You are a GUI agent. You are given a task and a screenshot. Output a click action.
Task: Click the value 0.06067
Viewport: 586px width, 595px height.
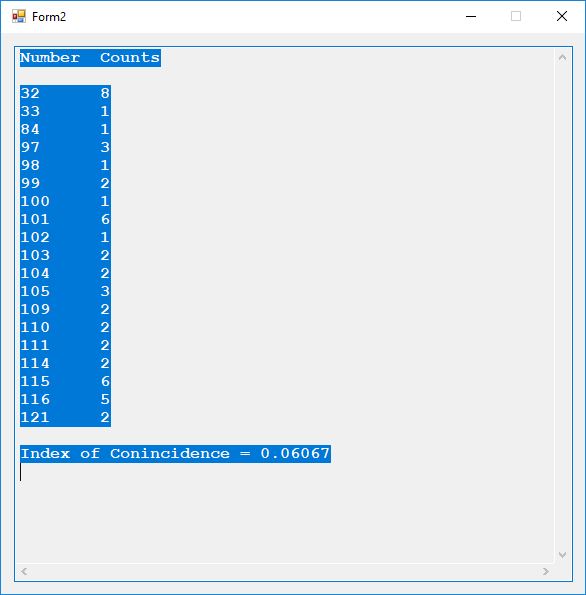pyautogui.click(x=295, y=453)
